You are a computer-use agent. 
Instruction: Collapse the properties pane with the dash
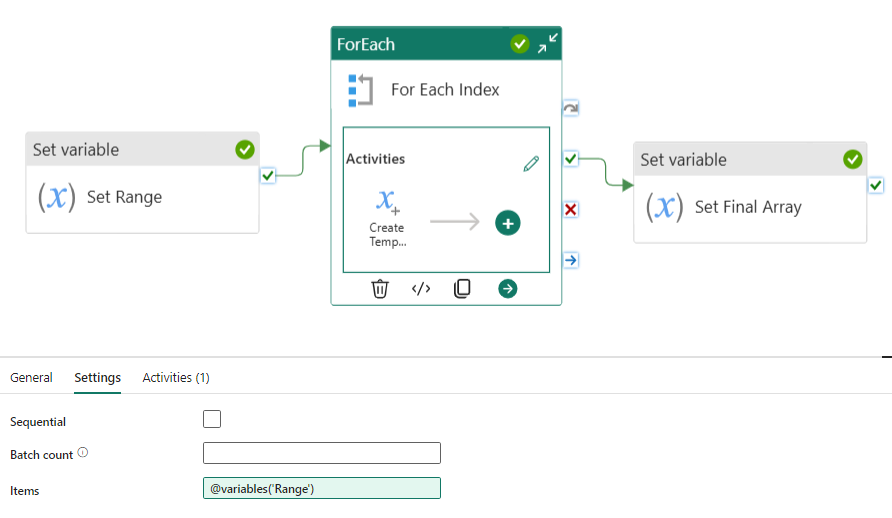point(887,357)
